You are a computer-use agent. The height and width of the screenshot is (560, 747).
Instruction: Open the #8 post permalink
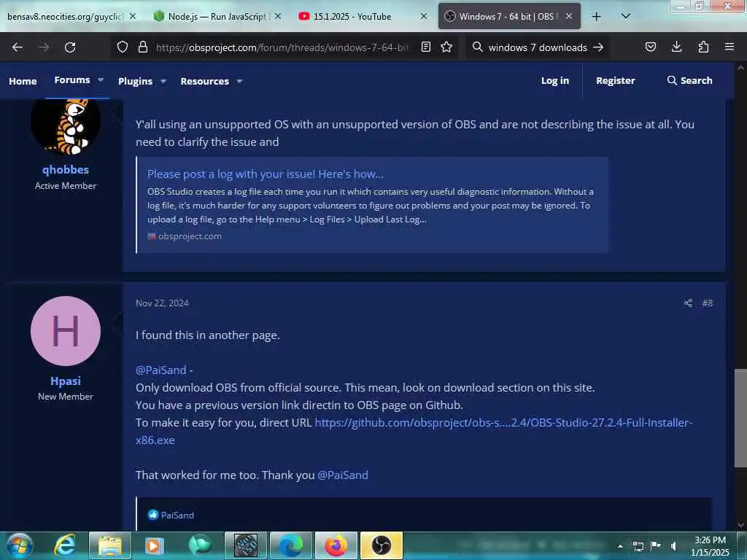click(707, 303)
